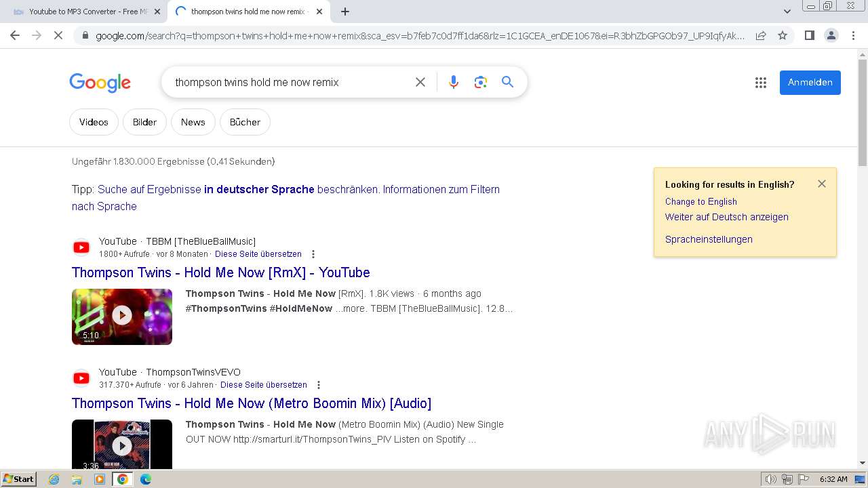Filter results by Bücher

click(x=245, y=122)
